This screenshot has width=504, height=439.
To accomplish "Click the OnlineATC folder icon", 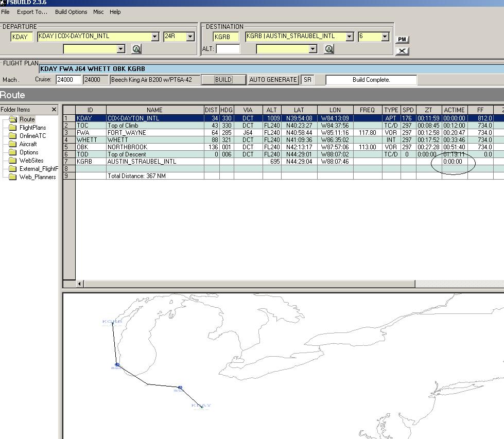I will (x=13, y=136).
